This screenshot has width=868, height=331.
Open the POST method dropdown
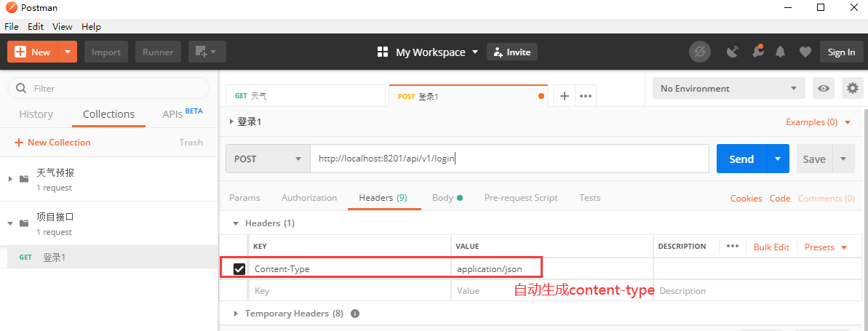tap(268, 159)
